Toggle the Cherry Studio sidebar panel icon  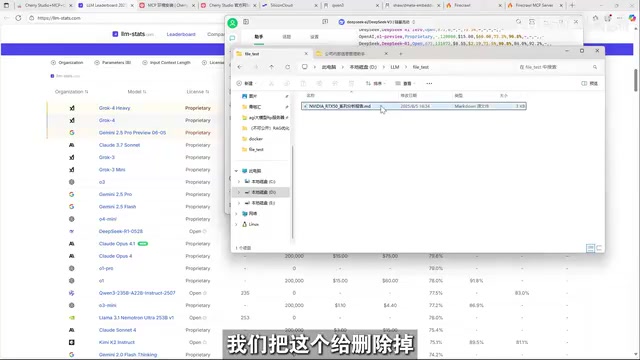(246, 22)
